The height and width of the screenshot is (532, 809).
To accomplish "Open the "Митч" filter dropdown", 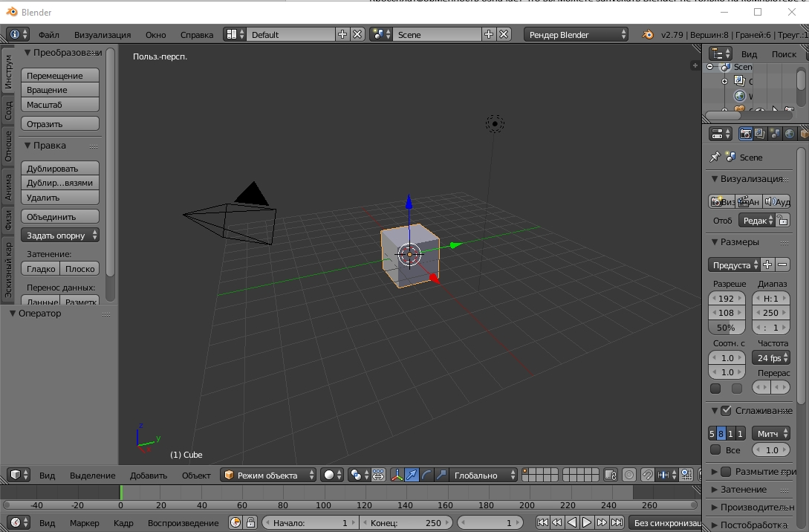I will [771, 434].
